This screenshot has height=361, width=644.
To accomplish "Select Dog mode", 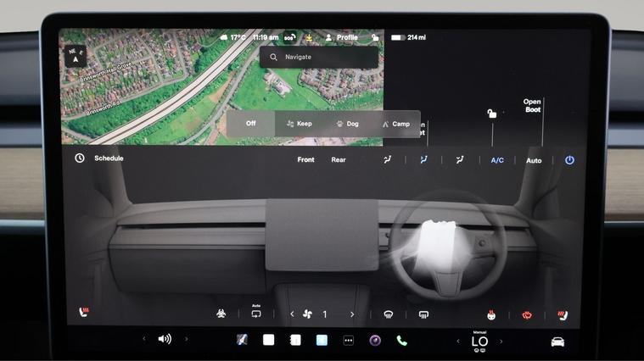I will coord(348,124).
